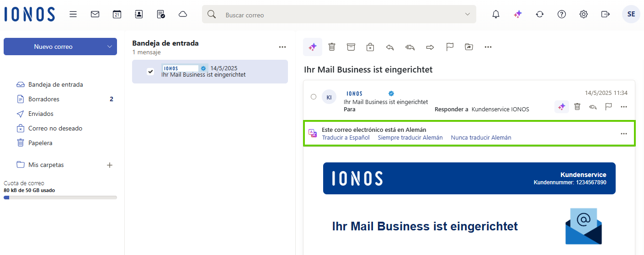Sign out using the logout icon
The height and width of the screenshot is (255, 644).
tap(606, 14)
